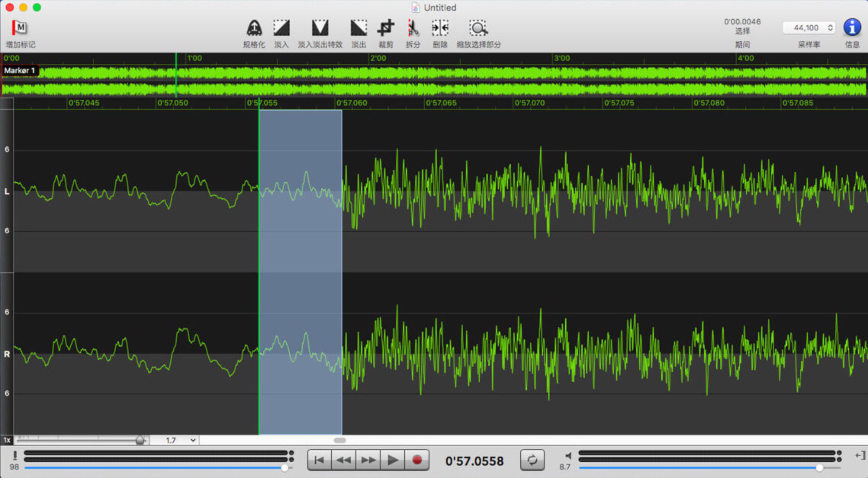The height and width of the screenshot is (478, 868).
Task: Click the highlighted selection in L channel
Action: tap(301, 191)
